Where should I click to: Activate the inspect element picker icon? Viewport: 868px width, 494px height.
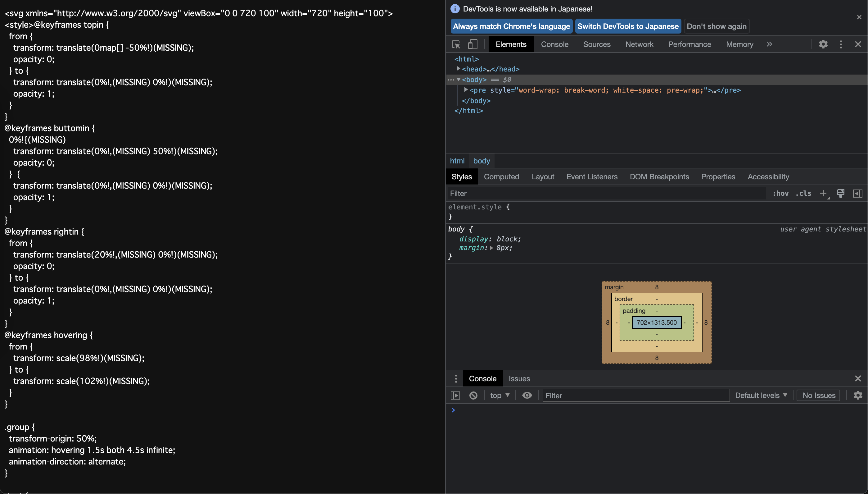tap(456, 44)
